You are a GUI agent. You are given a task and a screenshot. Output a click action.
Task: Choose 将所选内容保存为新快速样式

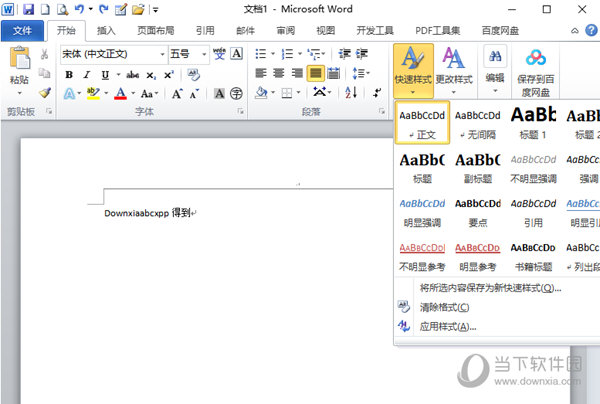click(x=490, y=288)
